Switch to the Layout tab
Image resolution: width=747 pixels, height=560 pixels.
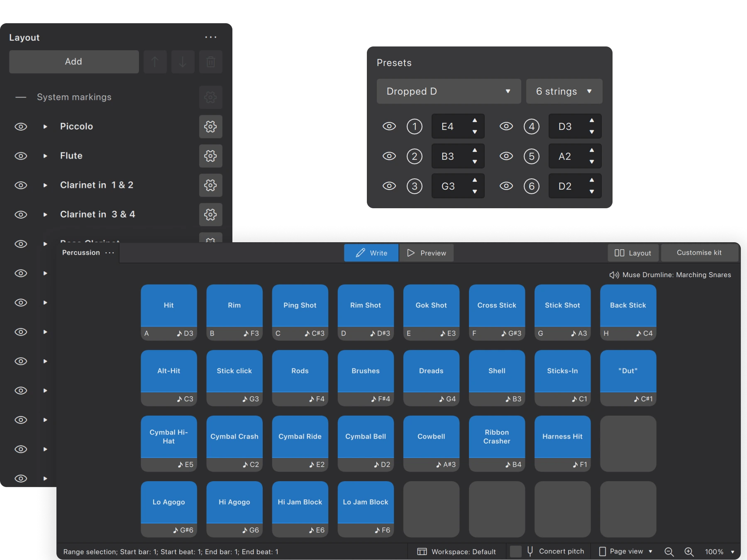pos(632,253)
